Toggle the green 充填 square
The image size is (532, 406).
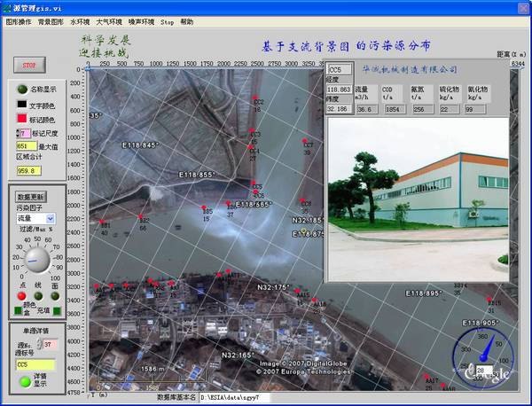pos(57,310)
